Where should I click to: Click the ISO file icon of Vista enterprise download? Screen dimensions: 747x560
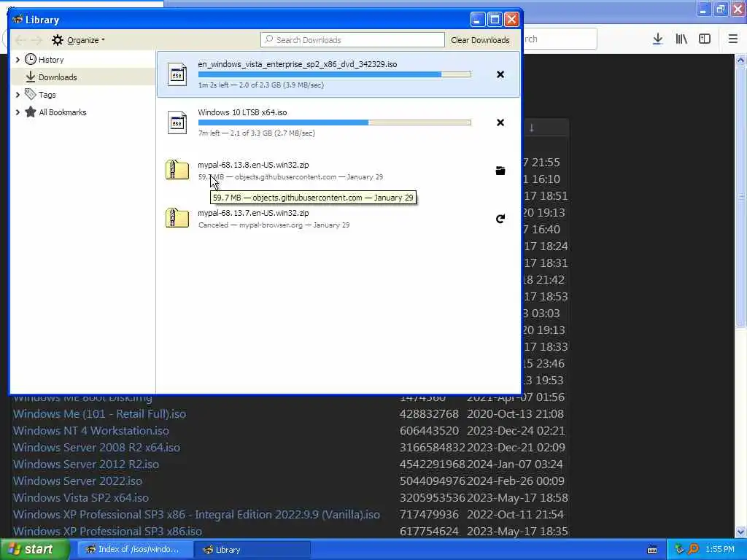(177, 74)
